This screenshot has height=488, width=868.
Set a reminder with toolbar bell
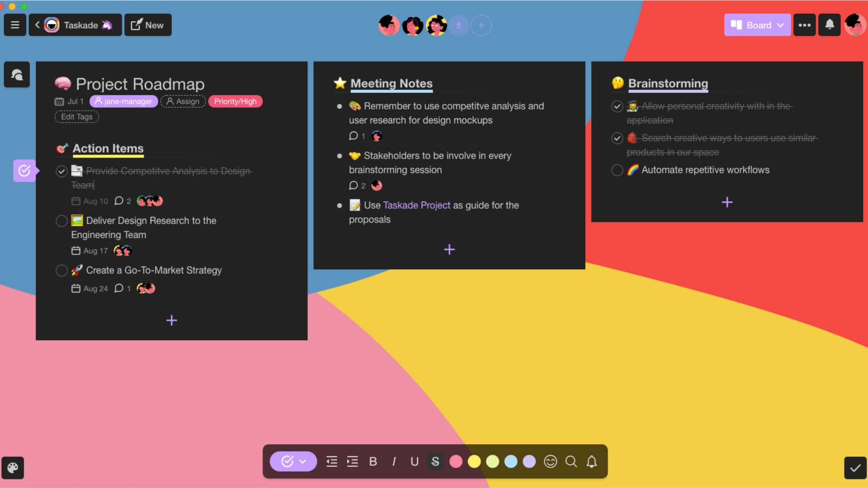point(592,461)
